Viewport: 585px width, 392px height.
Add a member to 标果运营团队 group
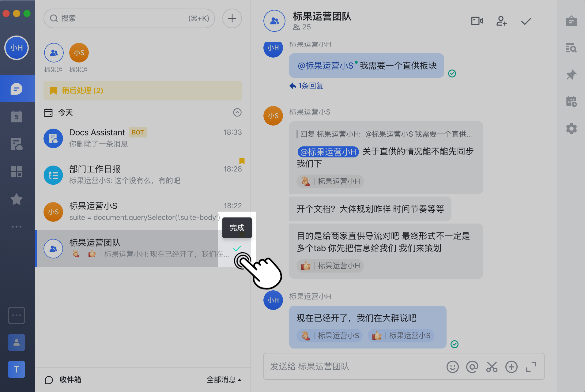(501, 21)
